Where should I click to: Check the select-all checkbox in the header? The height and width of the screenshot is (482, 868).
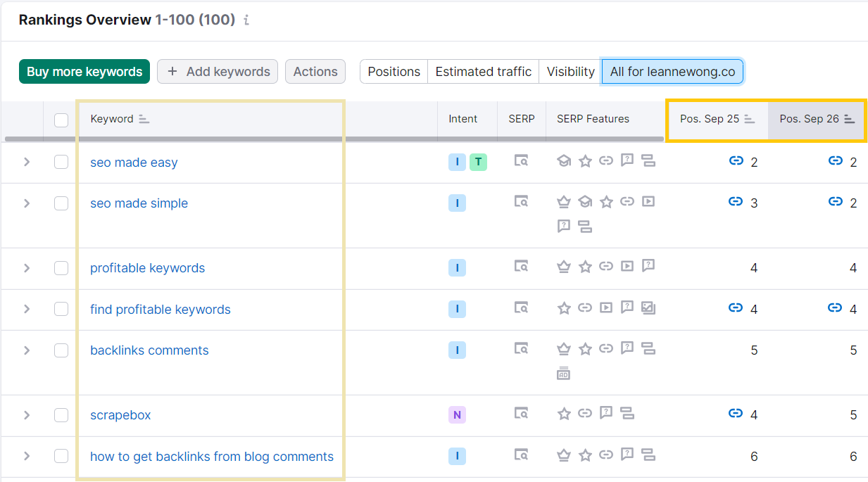pos(61,119)
